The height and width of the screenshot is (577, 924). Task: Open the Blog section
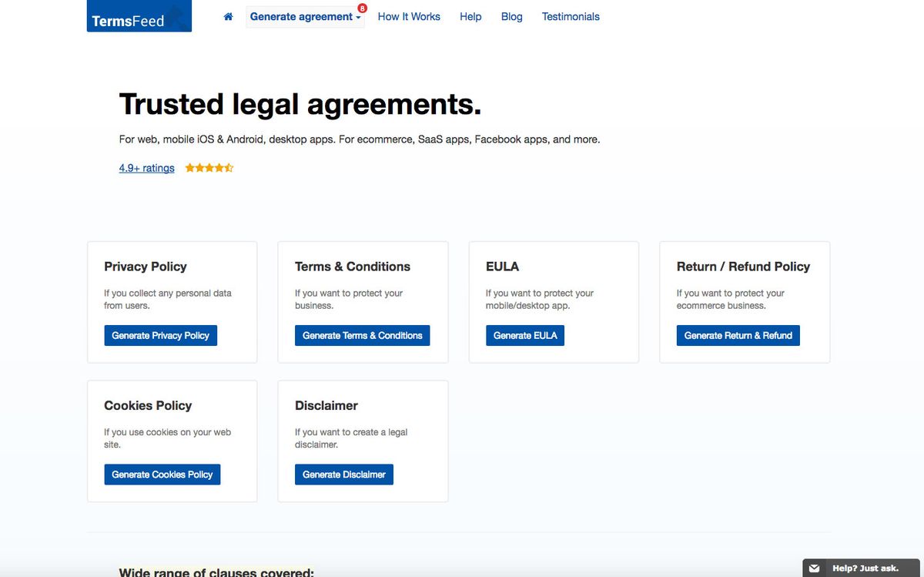pos(511,16)
